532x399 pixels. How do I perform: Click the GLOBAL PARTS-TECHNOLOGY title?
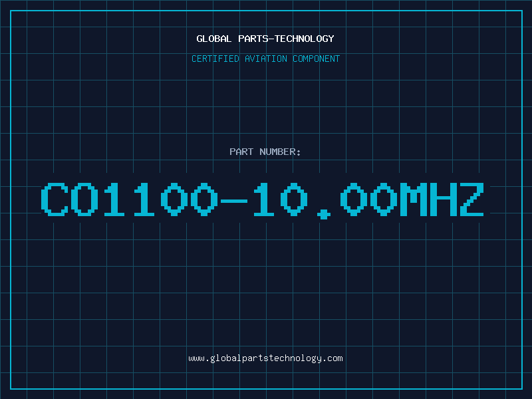pos(265,39)
